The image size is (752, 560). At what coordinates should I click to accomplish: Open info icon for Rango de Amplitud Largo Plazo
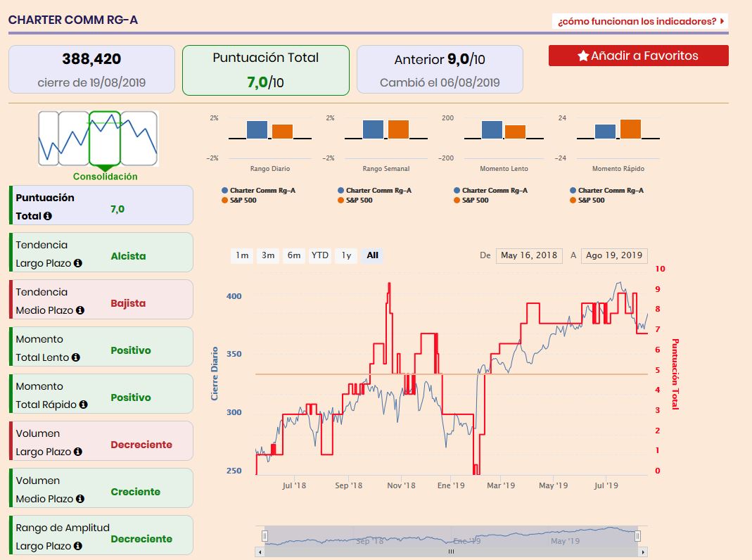click(77, 546)
